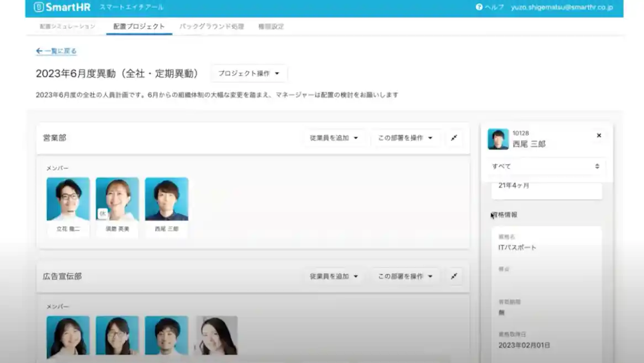Image resolution: width=644 pixels, height=363 pixels.
Task: Expand 従業員を追加 in 営業部
Action: tap(334, 138)
